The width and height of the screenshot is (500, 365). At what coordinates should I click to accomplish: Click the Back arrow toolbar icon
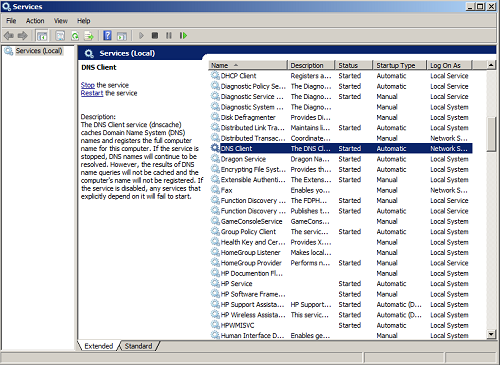point(9,35)
